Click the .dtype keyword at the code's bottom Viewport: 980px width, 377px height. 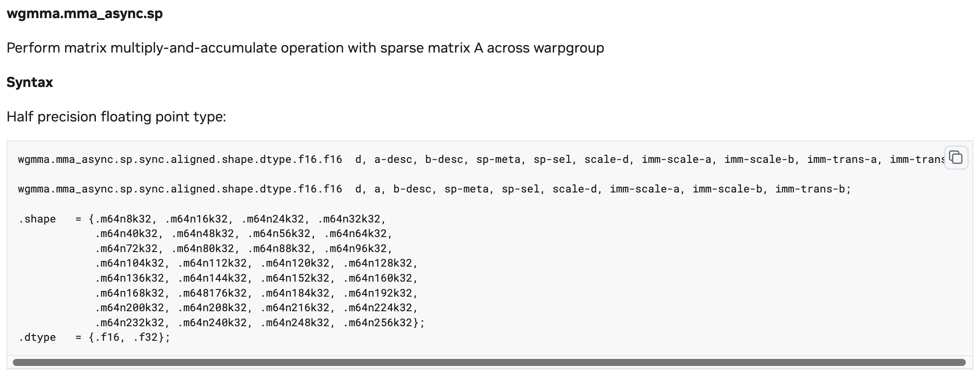[37, 337]
